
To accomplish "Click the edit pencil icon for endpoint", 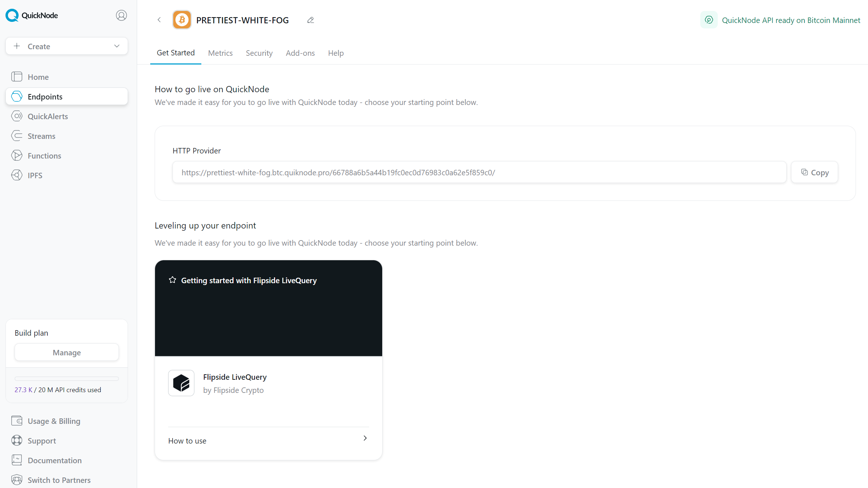I will [x=310, y=20].
